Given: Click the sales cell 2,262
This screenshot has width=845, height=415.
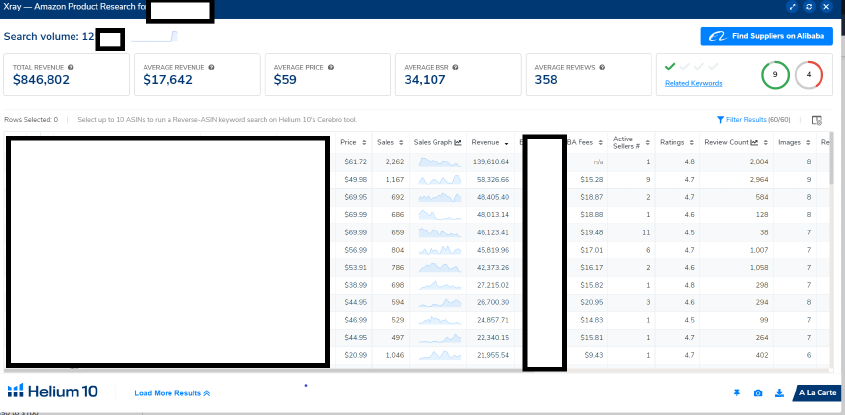Looking at the screenshot, I should pyautogui.click(x=395, y=162).
